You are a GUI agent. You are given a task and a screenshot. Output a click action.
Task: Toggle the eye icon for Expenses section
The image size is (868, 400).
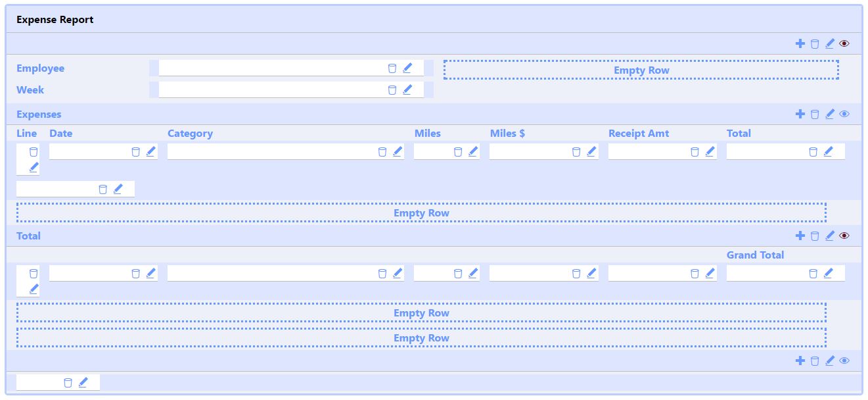pyautogui.click(x=844, y=114)
